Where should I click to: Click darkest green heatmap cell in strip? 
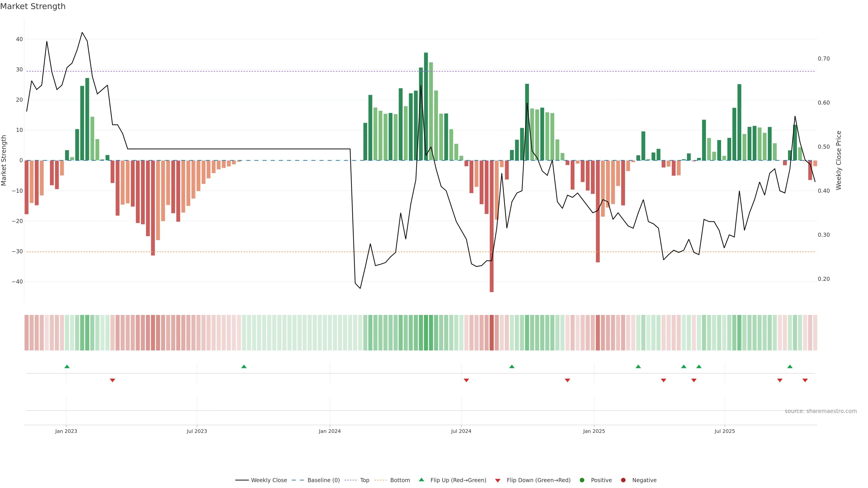(426, 333)
